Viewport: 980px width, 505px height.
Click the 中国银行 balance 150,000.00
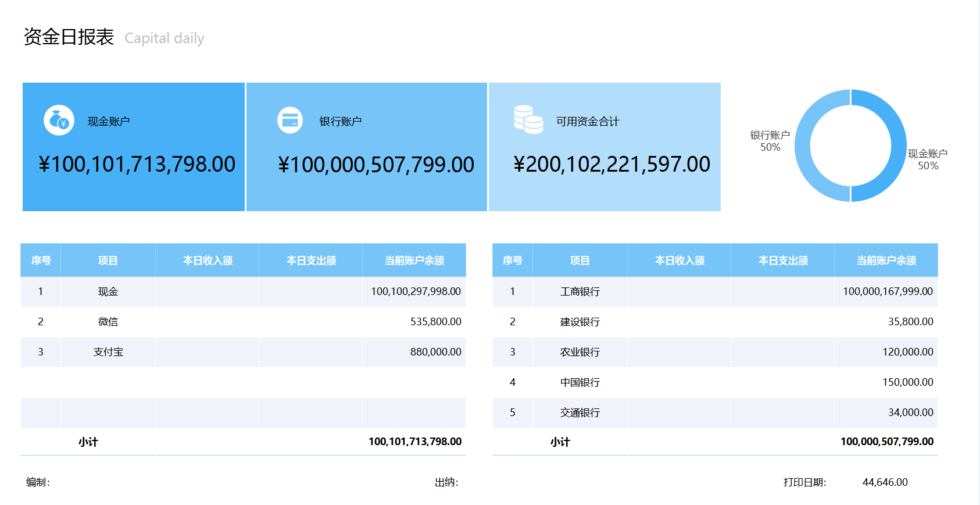pyautogui.click(x=907, y=382)
